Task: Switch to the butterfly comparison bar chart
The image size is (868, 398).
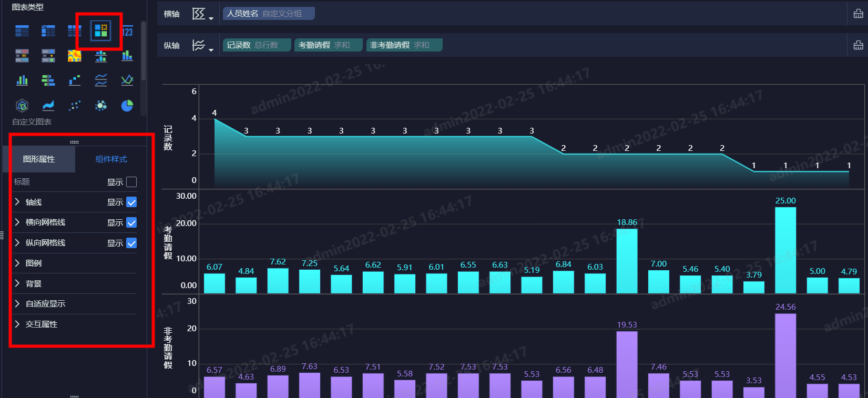Action: 48,80
